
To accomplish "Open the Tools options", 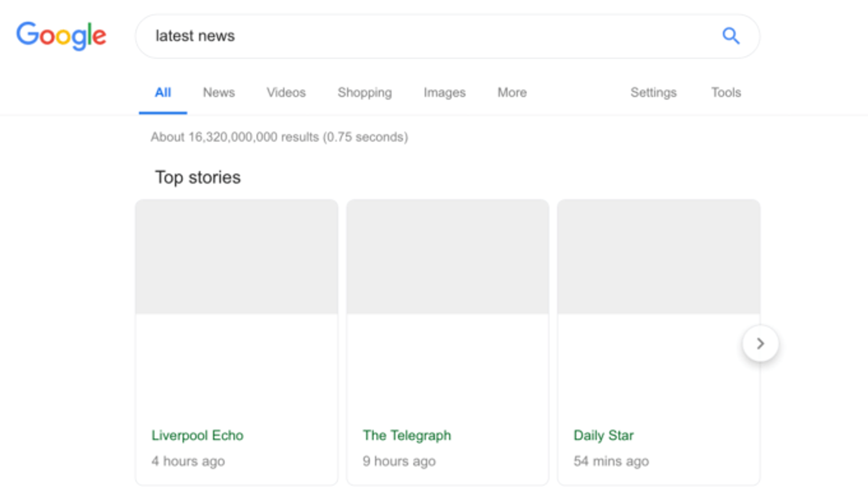I will coord(725,92).
